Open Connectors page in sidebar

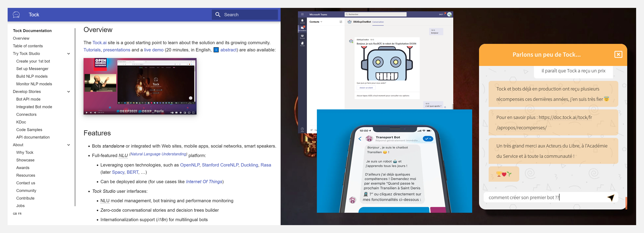pos(26,115)
